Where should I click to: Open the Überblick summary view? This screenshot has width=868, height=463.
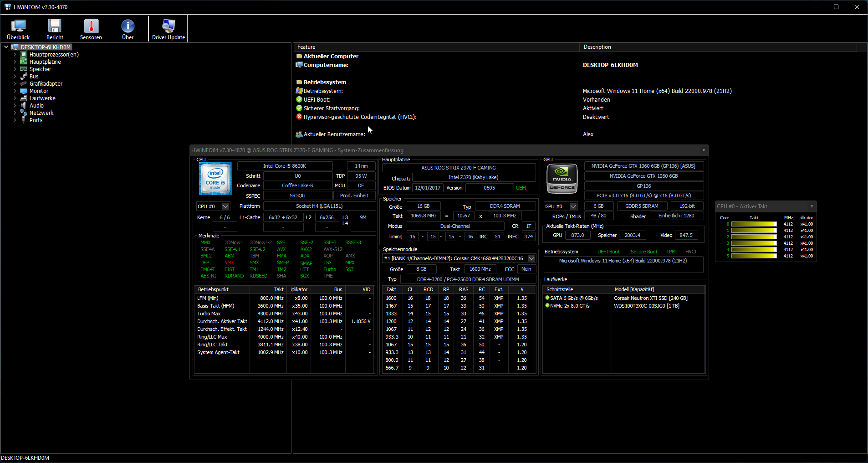(18, 30)
